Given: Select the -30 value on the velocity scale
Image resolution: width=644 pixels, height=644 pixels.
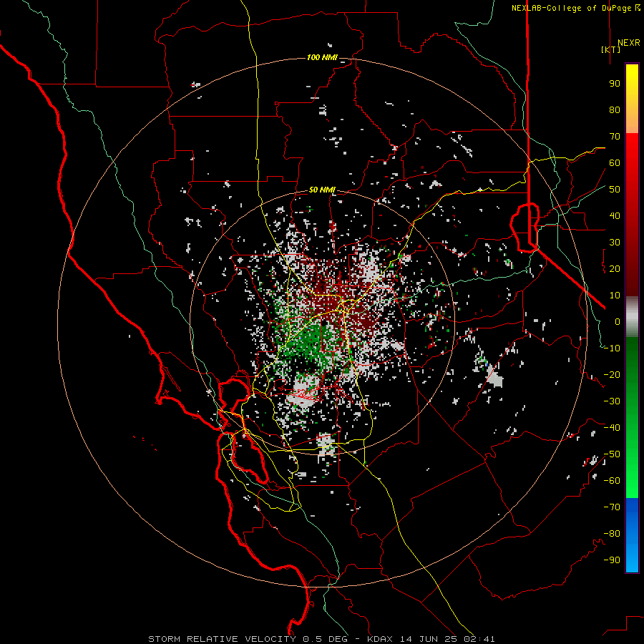Looking at the screenshot, I should (x=612, y=401).
